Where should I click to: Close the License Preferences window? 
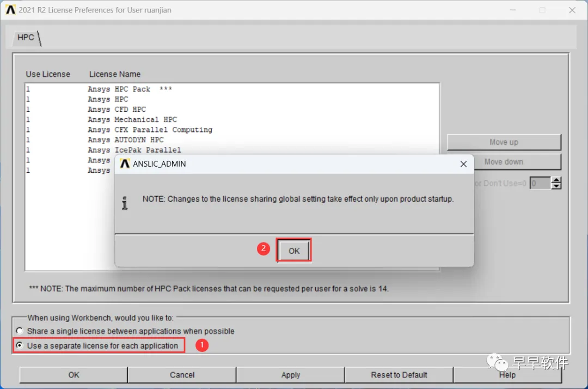[572, 10]
